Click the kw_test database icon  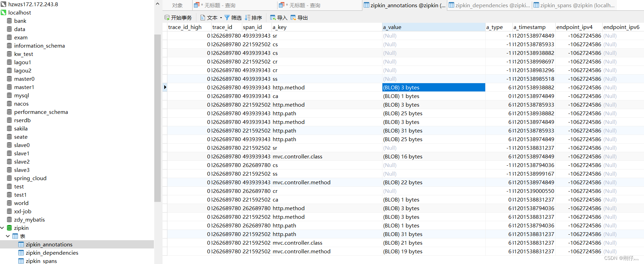[x=9, y=54]
